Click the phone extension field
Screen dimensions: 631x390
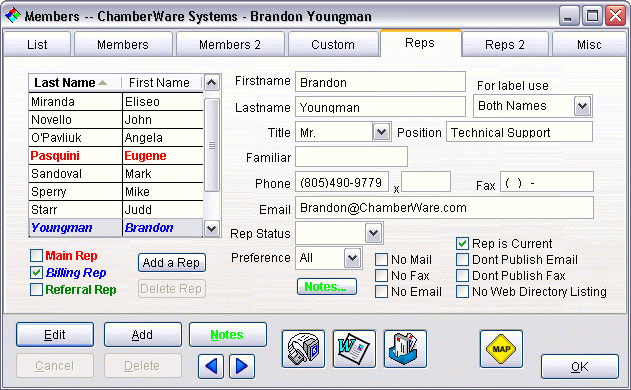pos(426,182)
